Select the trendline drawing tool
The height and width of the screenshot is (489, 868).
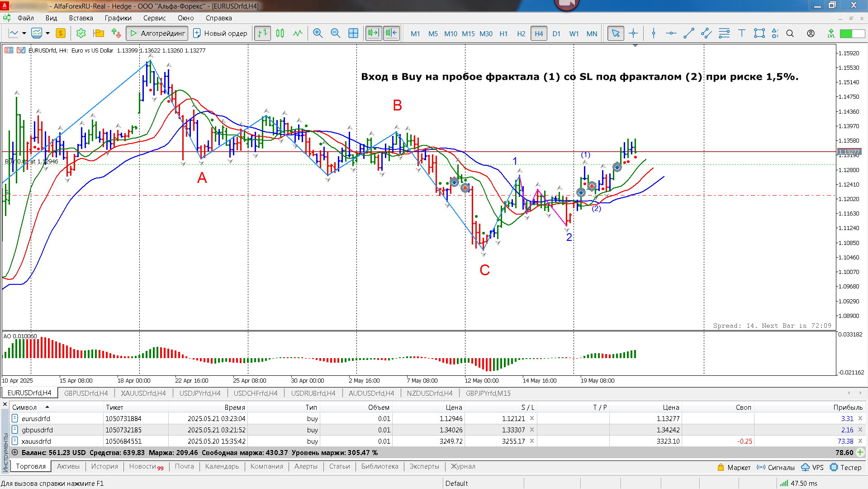click(x=688, y=34)
